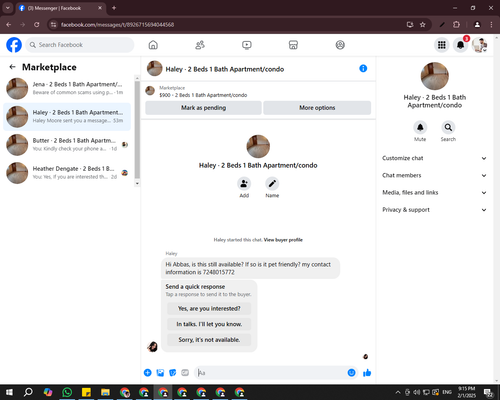Open a new browser tab
The image size is (500, 400).
[x=114, y=8]
